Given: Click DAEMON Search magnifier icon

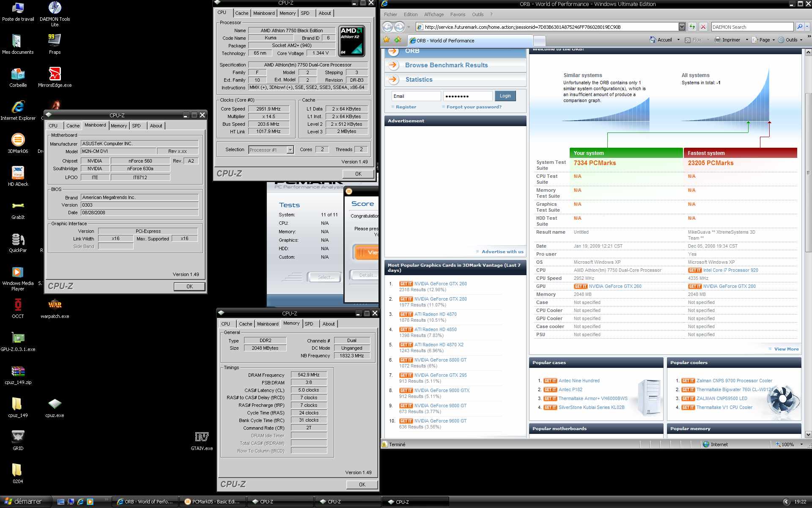Looking at the screenshot, I should 799,27.
